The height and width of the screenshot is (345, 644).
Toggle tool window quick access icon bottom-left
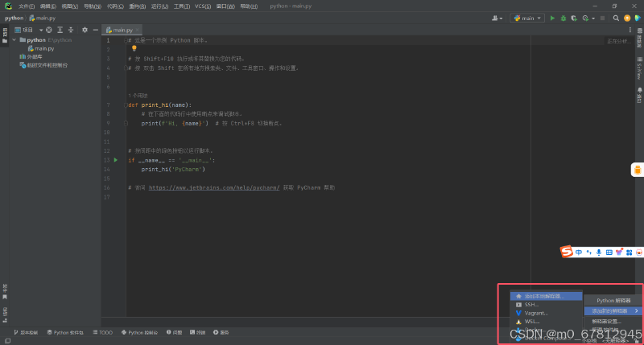tap(8, 341)
